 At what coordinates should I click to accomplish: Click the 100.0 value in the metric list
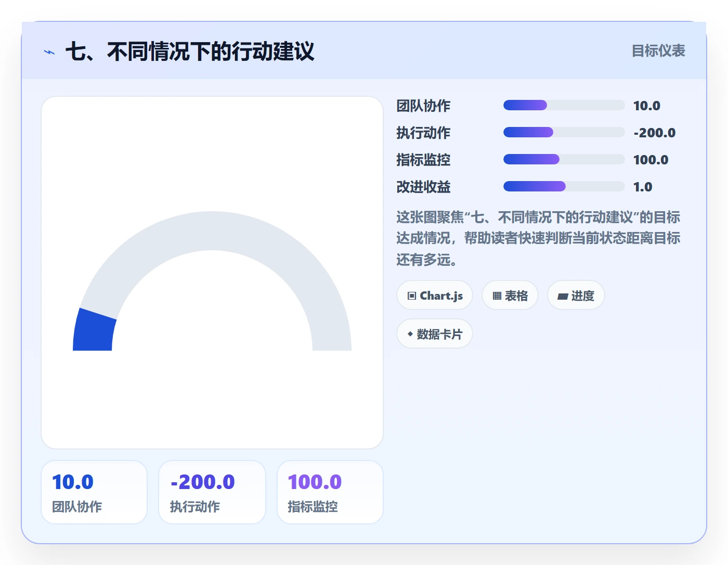pos(651,160)
